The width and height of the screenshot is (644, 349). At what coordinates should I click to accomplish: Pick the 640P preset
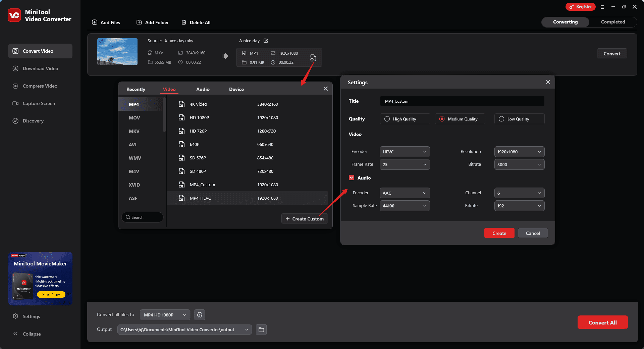[247, 144]
